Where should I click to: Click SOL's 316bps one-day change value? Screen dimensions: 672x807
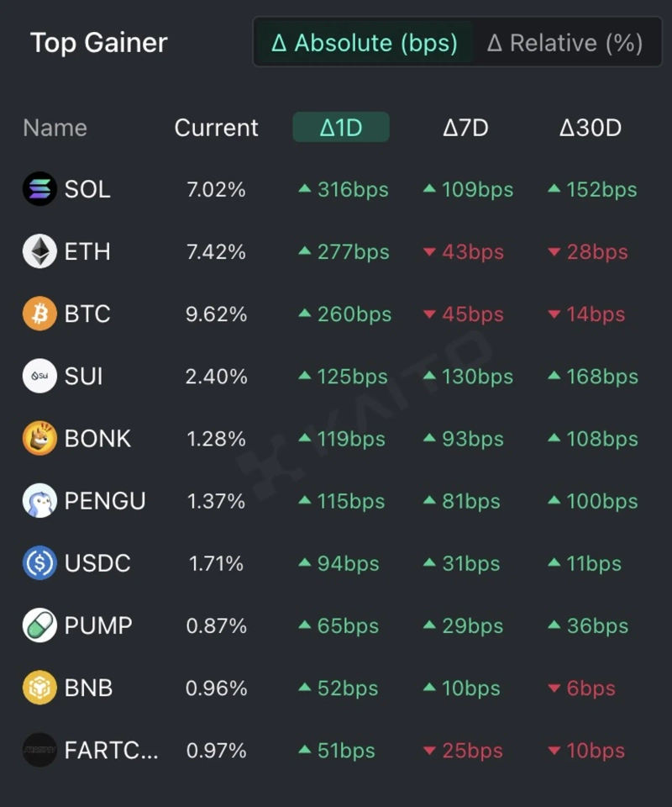coord(344,190)
